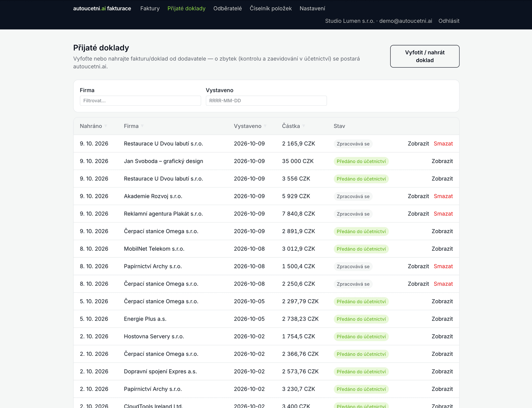Sort by Částka column arrow
The height and width of the screenshot is (408, 532).
click(304, 126)
